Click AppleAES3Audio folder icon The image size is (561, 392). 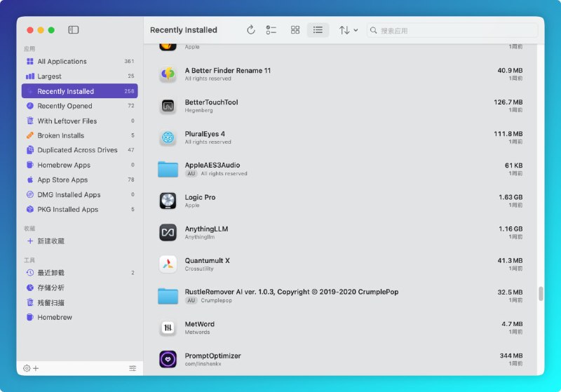(168, 169)
